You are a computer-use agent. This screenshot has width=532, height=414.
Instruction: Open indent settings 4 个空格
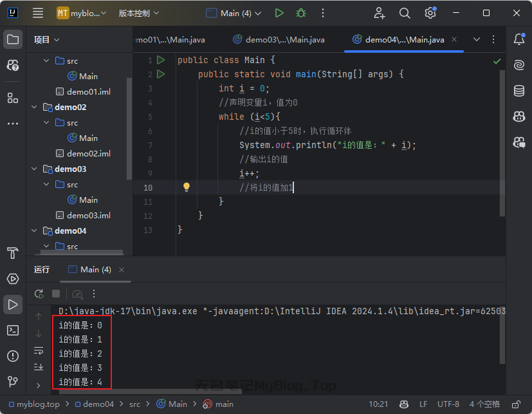point(484,404)
